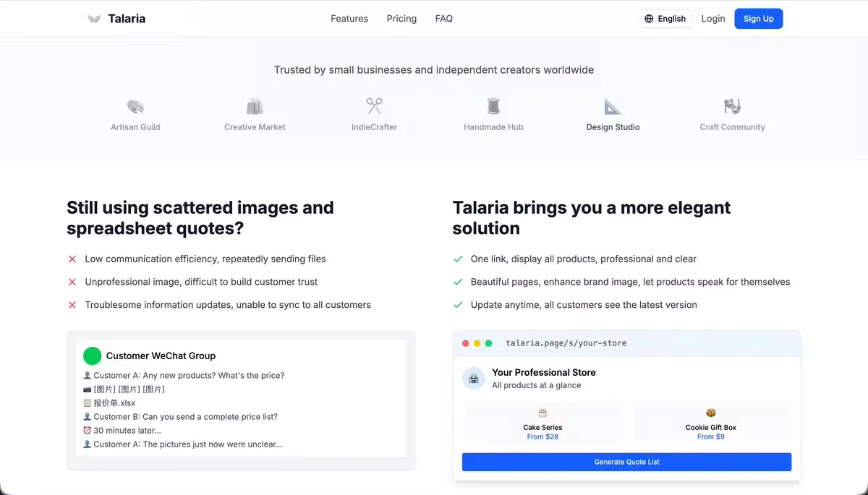Viewport: 868px width, 495px height.
Task: Click the yellow dot in mock browser bar
Action: [477, 343]
